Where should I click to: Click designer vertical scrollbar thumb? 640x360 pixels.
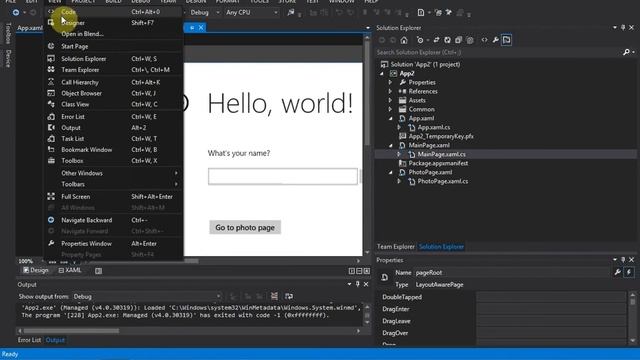(367, 93)
